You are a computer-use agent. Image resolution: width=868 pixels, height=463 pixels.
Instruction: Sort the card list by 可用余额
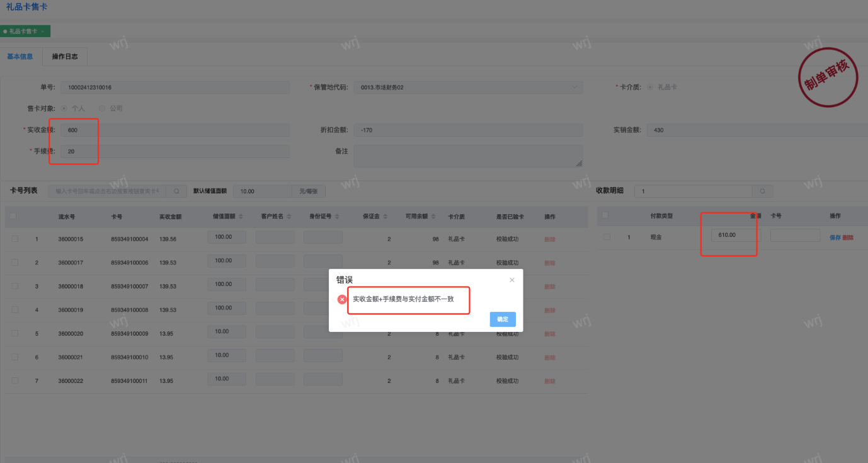pos(433,217)
